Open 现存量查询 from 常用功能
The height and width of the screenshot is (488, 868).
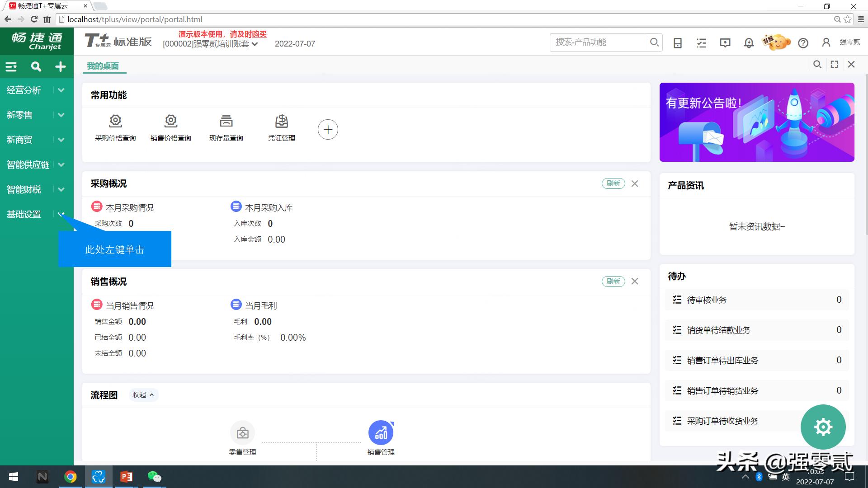pyautogui.click(x=226, y=128)
